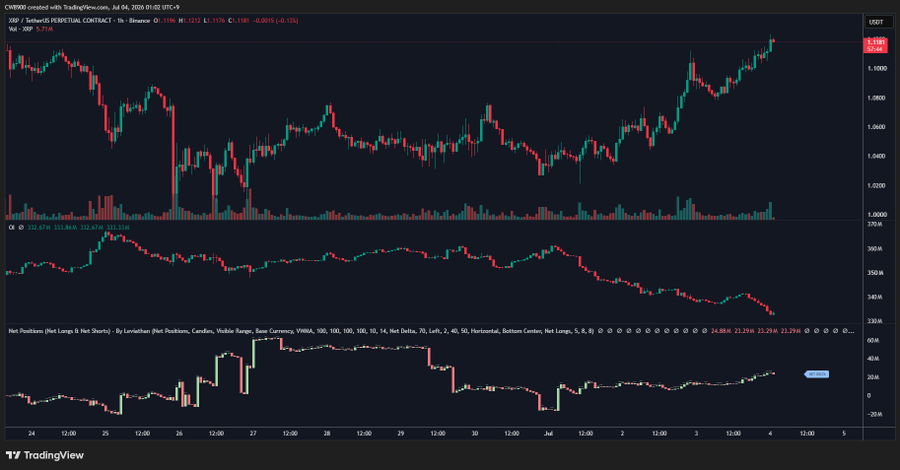Click the open price value 1.1196
The height and width of the screenshot is (470, 900).
tap(165, 21)
